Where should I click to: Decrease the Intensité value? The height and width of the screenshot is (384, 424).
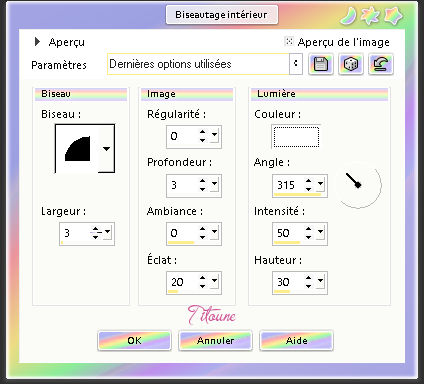tap(309, 237)
